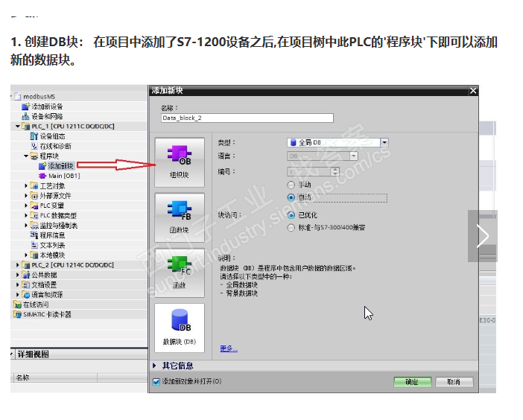Select the 添加新块 tree entry

(x=61, y=165)
